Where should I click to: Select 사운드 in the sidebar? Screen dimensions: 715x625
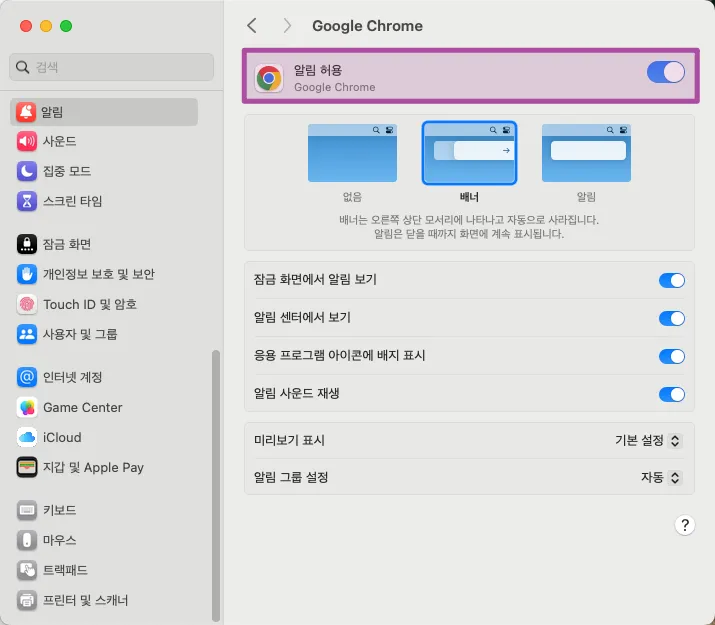click(60, 141)
